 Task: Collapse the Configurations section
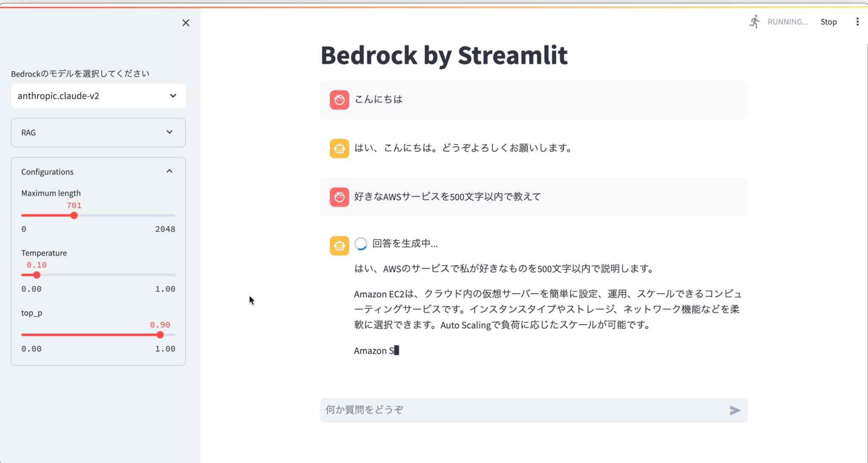pos(169,171)
